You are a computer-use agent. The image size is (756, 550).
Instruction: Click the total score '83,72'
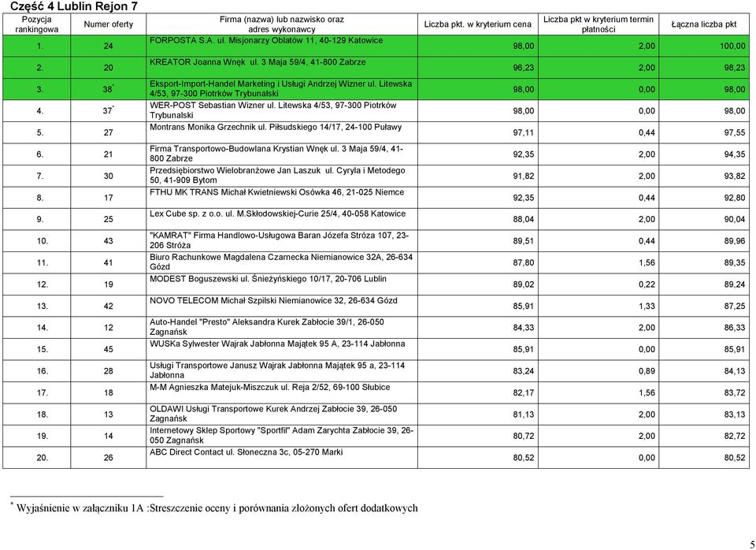click(734, 392)
